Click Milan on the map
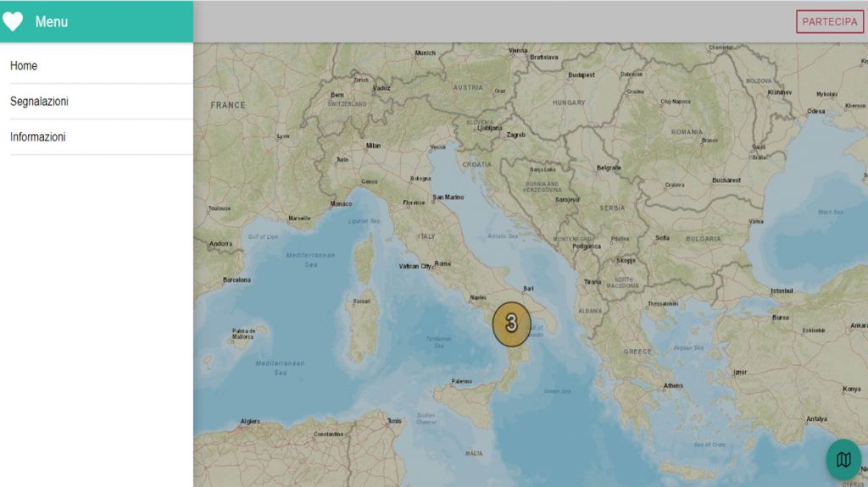868x487 pixels. click(x=373, y=145)
